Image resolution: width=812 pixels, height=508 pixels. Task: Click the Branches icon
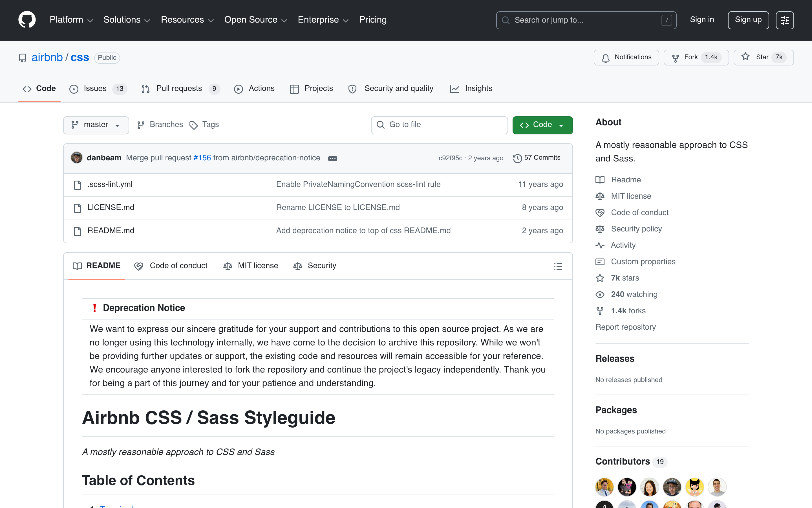(141, 125)
